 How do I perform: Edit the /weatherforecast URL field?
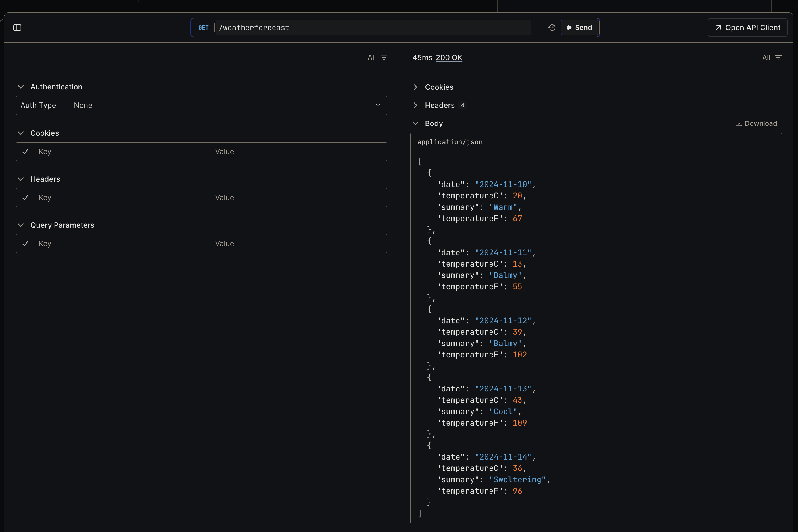pos(373,28)
